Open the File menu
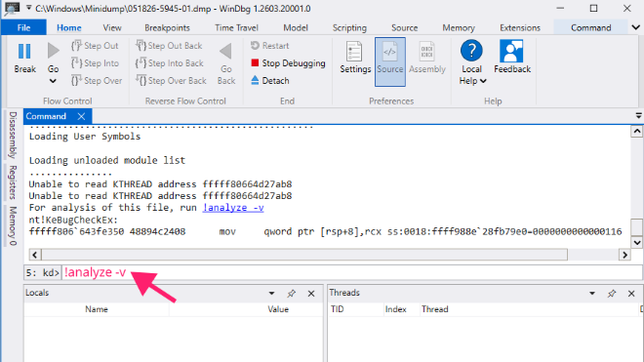The height and width of the screenshot is (362, 644). click(x=23, y=27)
